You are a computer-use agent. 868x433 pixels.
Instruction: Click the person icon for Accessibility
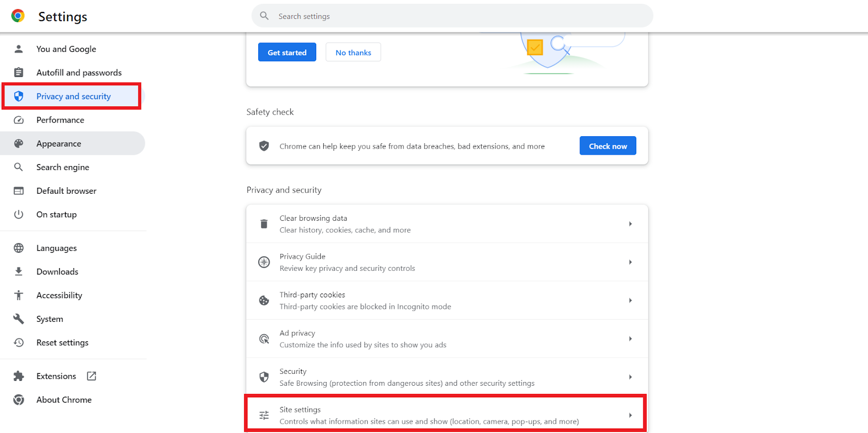[18, 295]
